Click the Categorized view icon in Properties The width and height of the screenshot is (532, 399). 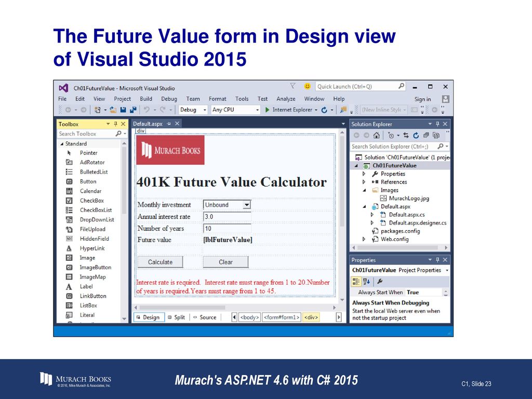pos(356,281)
